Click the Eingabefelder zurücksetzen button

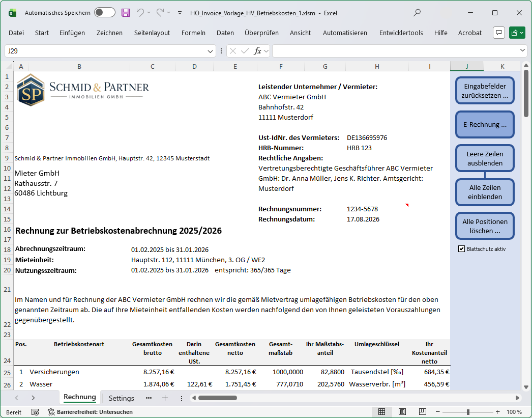tap(485, 91)
